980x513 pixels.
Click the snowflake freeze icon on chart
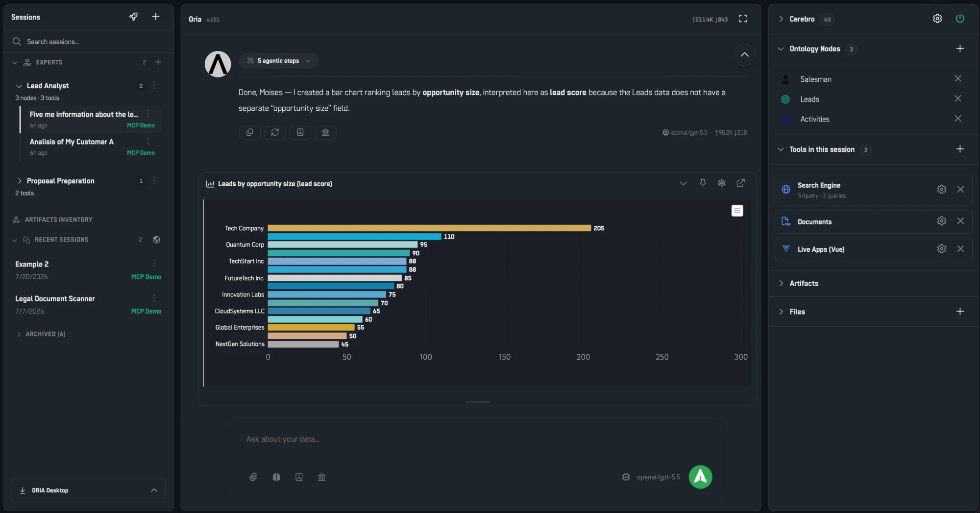pyautogui.click(x=722, y=183)
